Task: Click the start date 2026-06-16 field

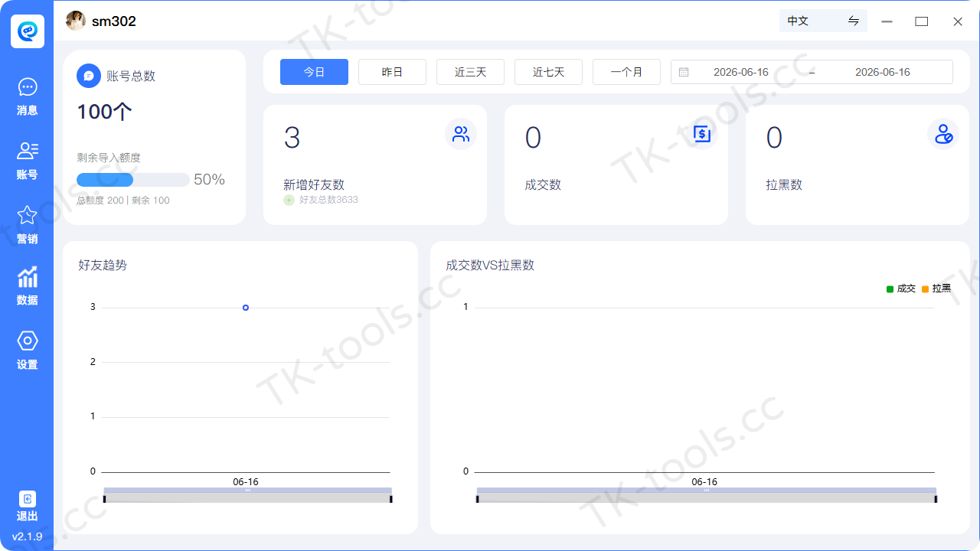Action: click(x=741, y=72)
